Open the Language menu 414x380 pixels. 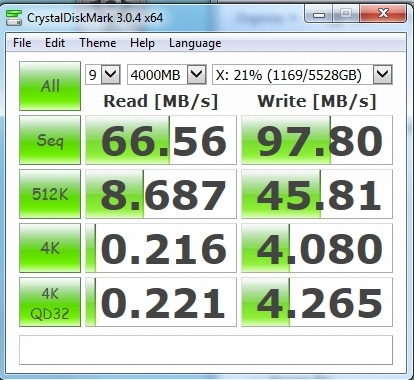(x=195, y=43)
